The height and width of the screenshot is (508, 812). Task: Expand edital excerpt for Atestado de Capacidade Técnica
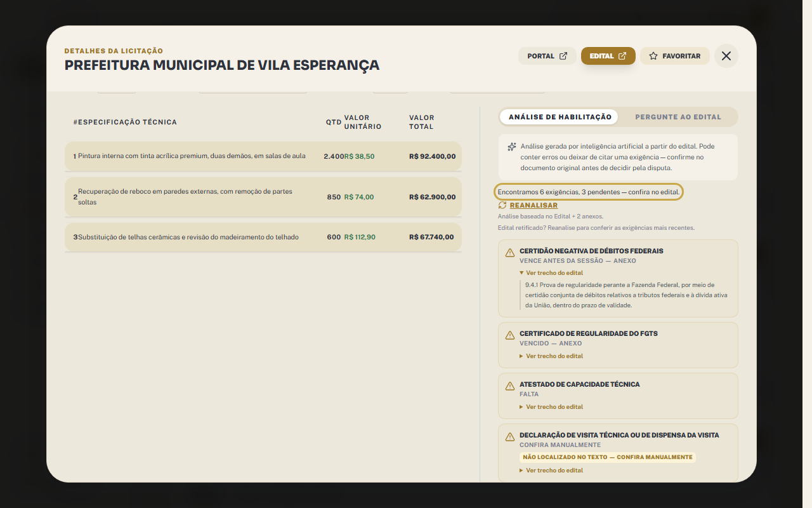[x=551, y=407]
